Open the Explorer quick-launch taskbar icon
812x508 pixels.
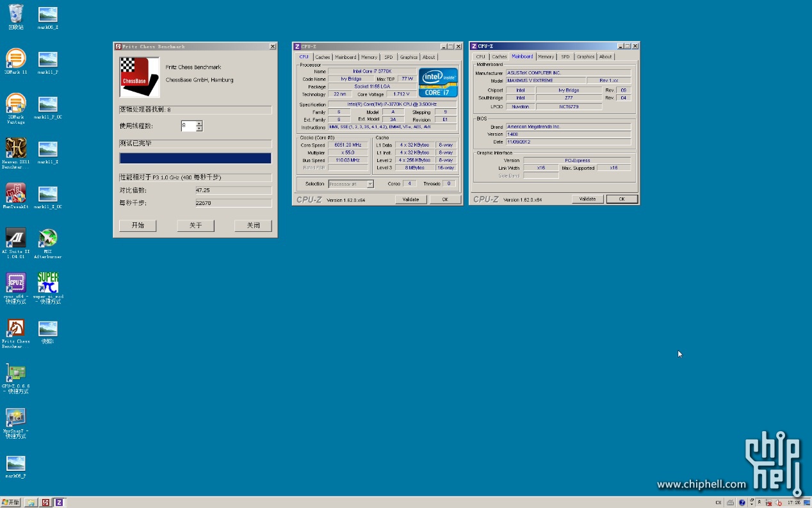coord(31,503)
